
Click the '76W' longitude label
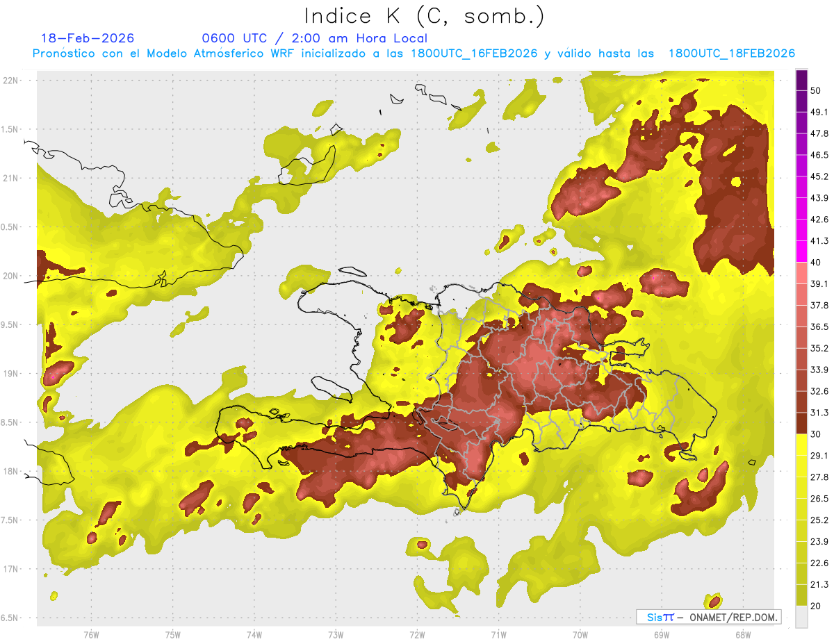(x=91, y=634)
